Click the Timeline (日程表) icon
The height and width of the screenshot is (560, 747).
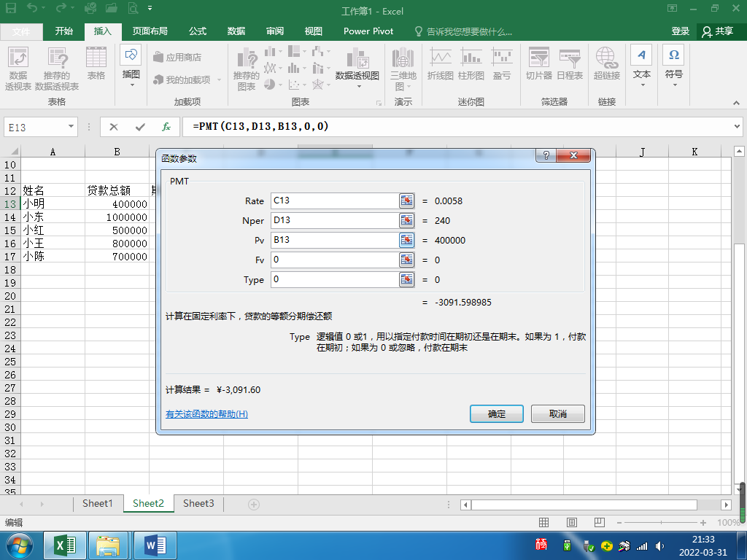(x=570, y=63)
